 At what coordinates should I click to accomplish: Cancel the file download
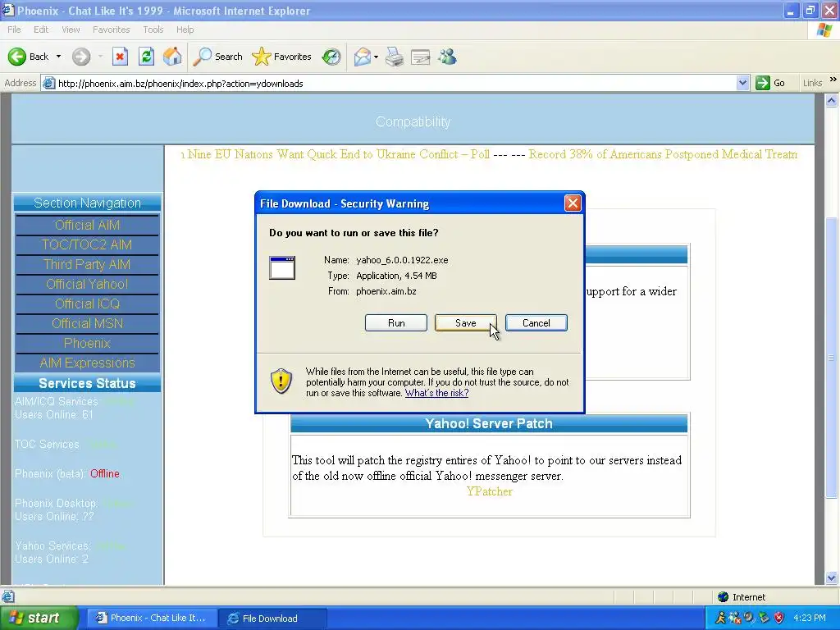pyautogui.click(x=536, y=323)
